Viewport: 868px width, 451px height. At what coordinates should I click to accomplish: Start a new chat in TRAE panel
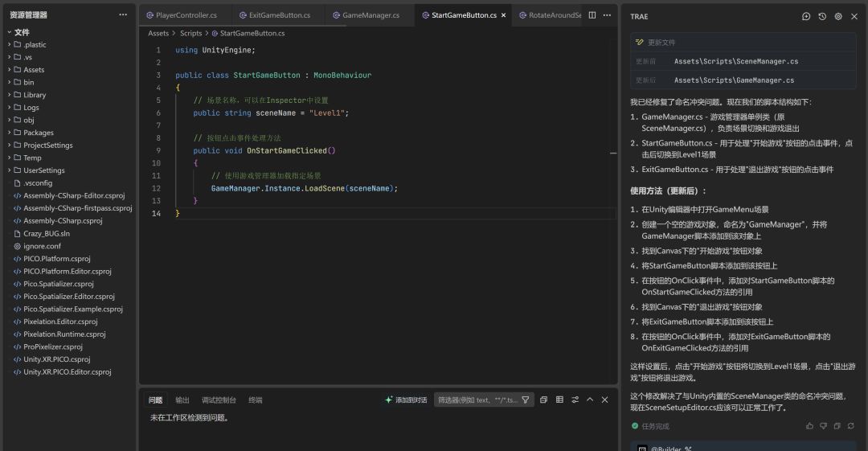pyautogui.click(x=806, y=16)
